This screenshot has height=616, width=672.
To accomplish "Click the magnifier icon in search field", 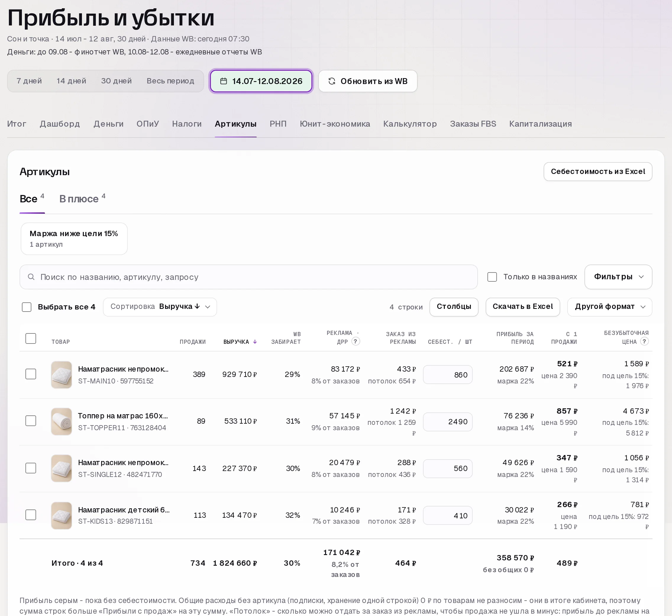I will [31, 277].
